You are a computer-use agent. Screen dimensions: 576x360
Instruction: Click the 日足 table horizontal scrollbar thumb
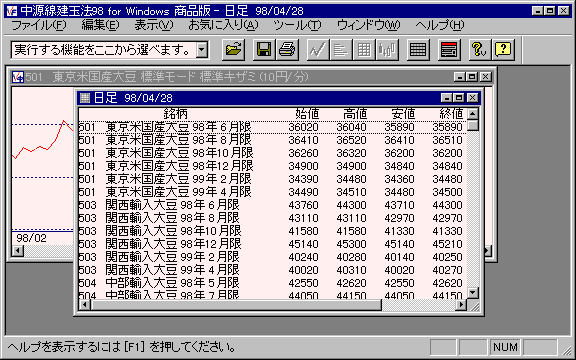[236, 305]
